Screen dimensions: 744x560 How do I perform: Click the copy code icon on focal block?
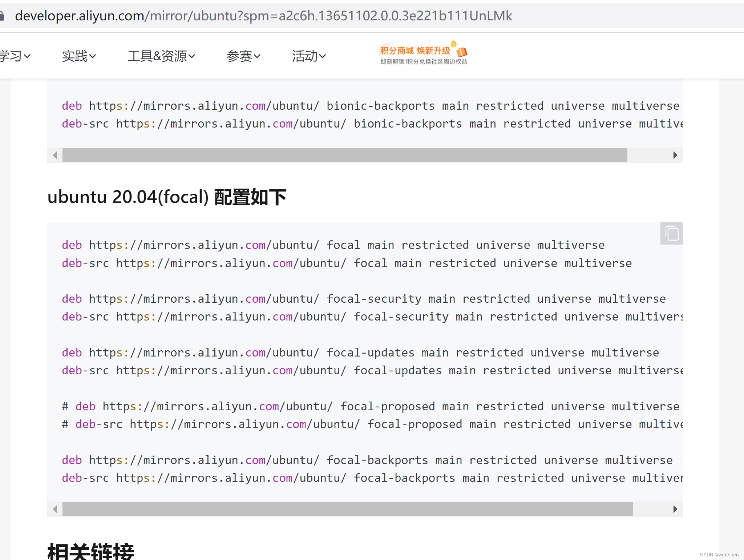[x=672, y=233]
